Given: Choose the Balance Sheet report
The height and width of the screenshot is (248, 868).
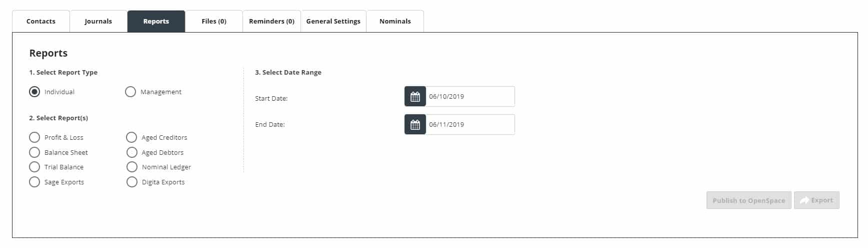Looking at the screenshot, I should point(34,152).
